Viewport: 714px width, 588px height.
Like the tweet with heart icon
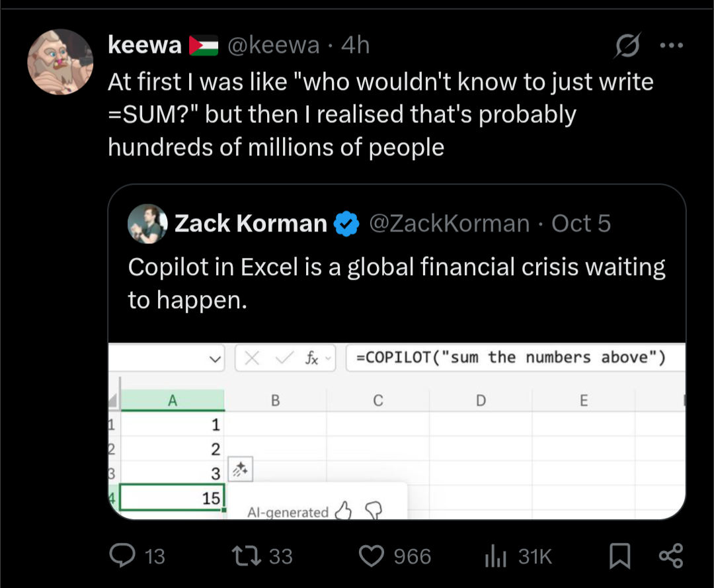click(373, 556)
